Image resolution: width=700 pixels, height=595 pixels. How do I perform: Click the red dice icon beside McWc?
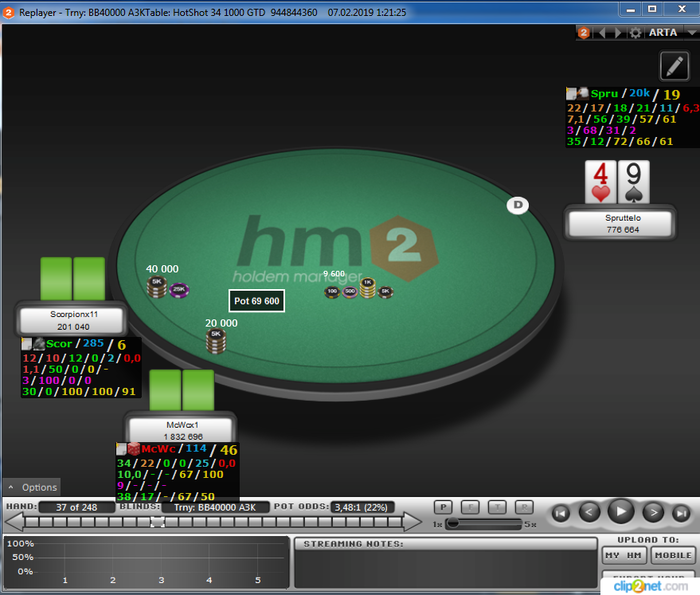click(133, 449)
